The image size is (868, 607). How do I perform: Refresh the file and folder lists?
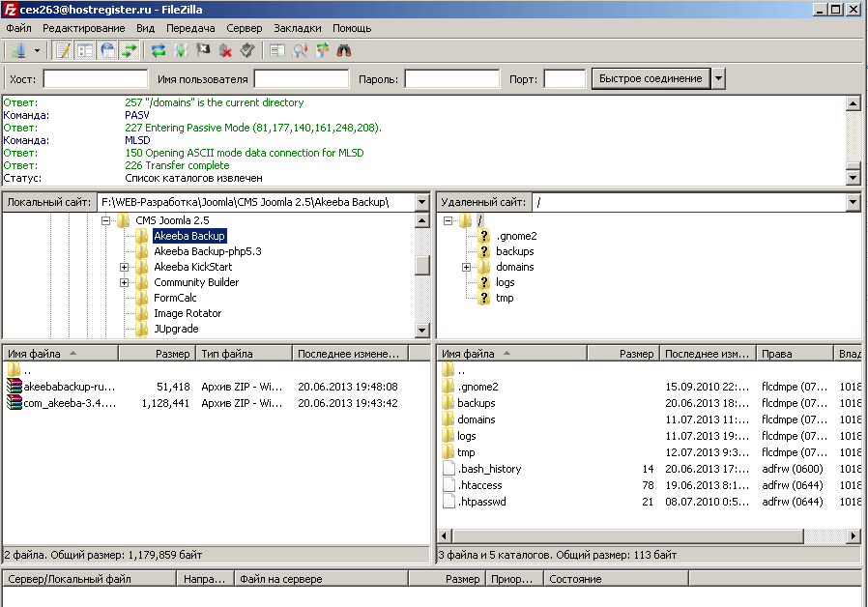[x=158, y=50]
